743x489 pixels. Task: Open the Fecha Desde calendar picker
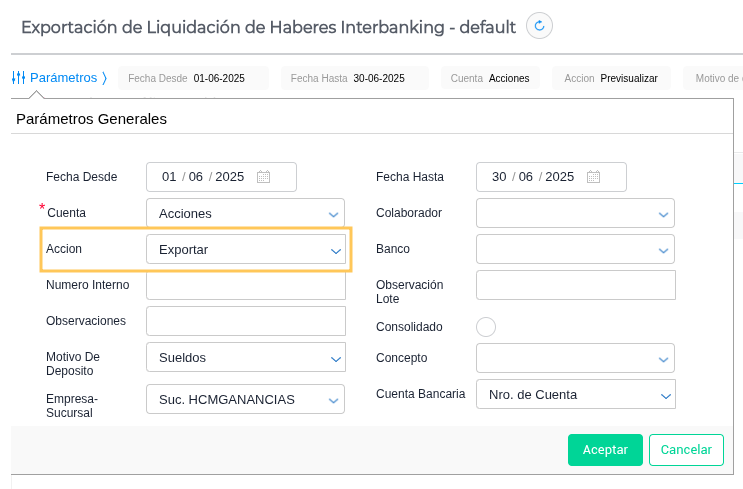point(263,177)
